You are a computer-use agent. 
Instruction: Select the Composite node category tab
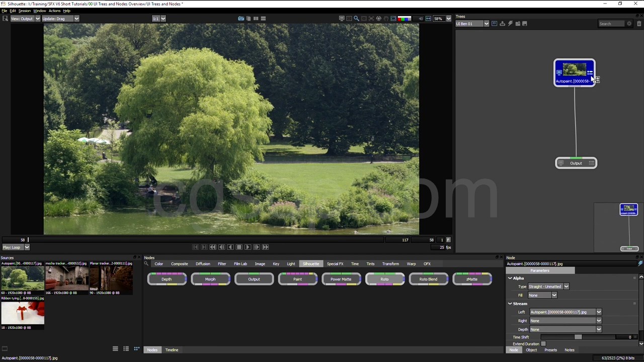179,263
